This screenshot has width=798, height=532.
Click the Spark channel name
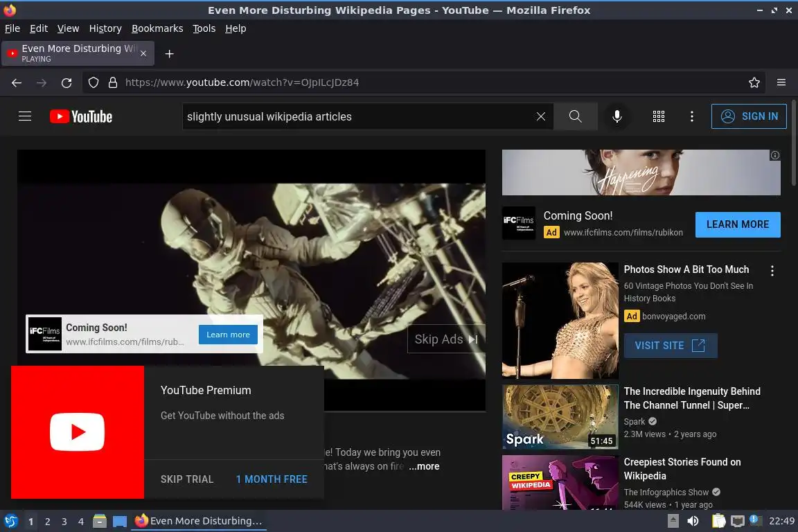[x=634, y=422]
